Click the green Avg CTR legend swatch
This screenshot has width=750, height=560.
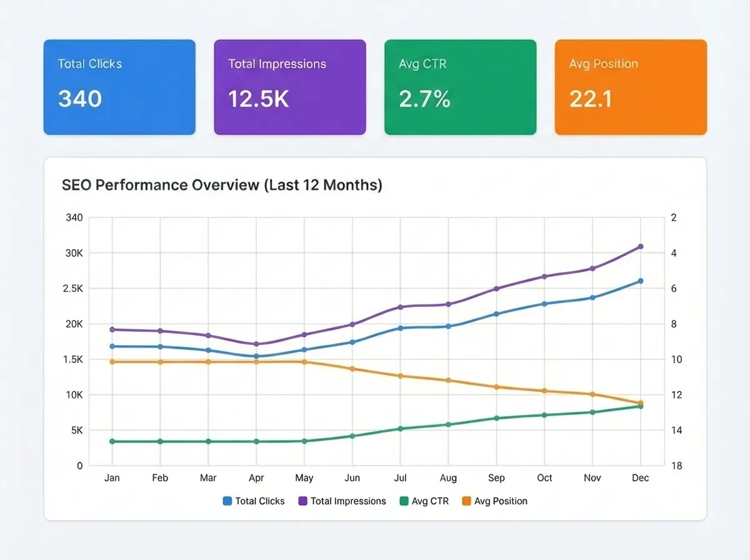pos(403,501)
